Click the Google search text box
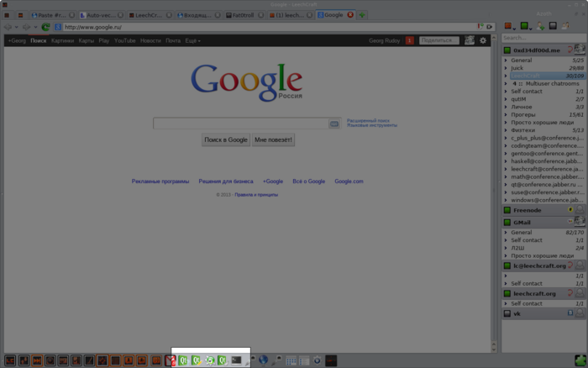The width and height of the screenshot is (588, 368). pyautogui.click(x=241, y=124)
